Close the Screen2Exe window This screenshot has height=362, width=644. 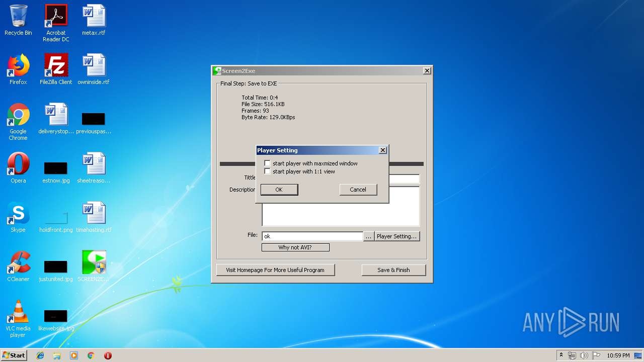pos(427,71)
